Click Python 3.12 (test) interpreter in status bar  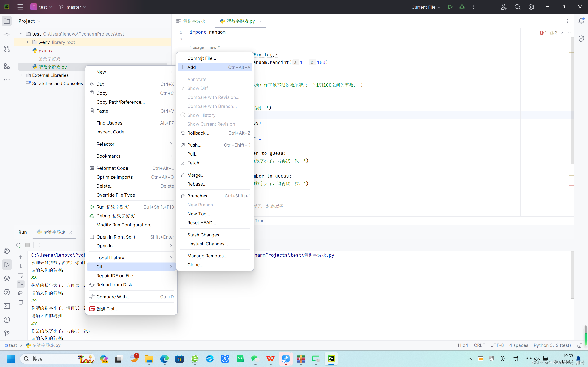tap(552, 345)
